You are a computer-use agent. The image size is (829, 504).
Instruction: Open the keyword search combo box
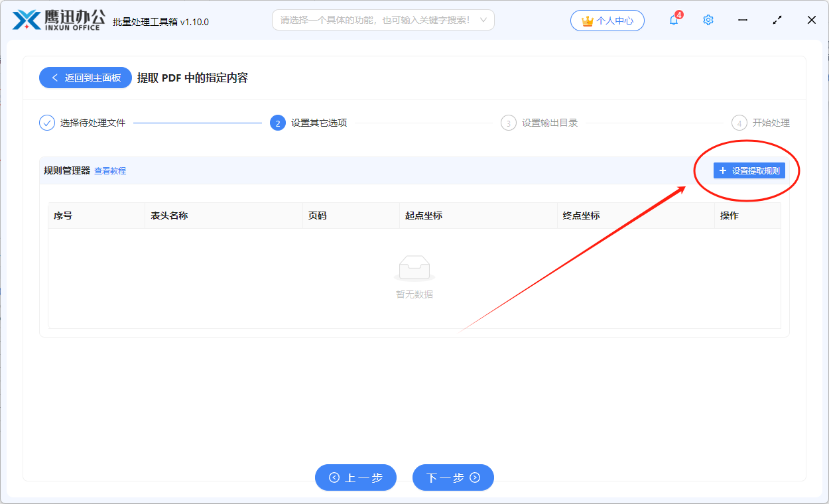(x=383, y=20)
